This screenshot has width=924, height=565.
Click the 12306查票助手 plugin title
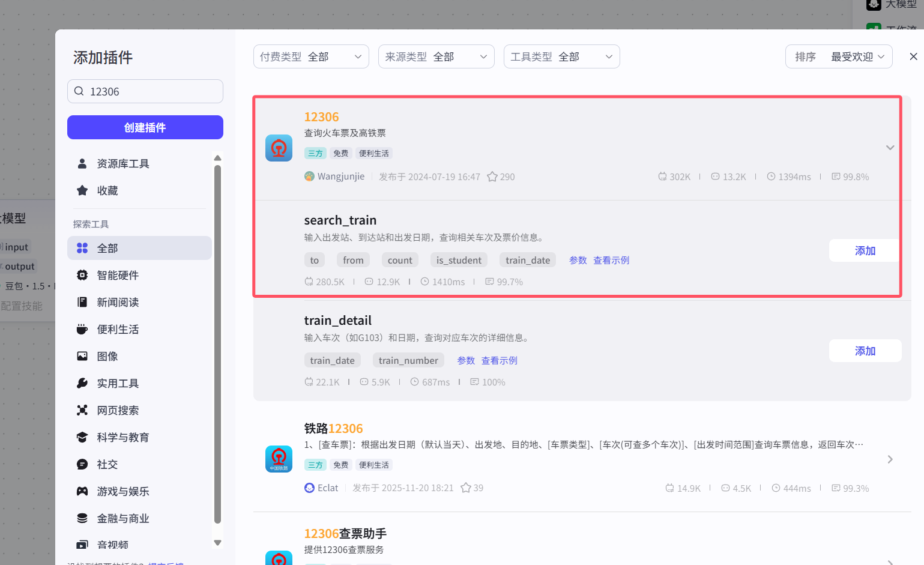point(345,534)
